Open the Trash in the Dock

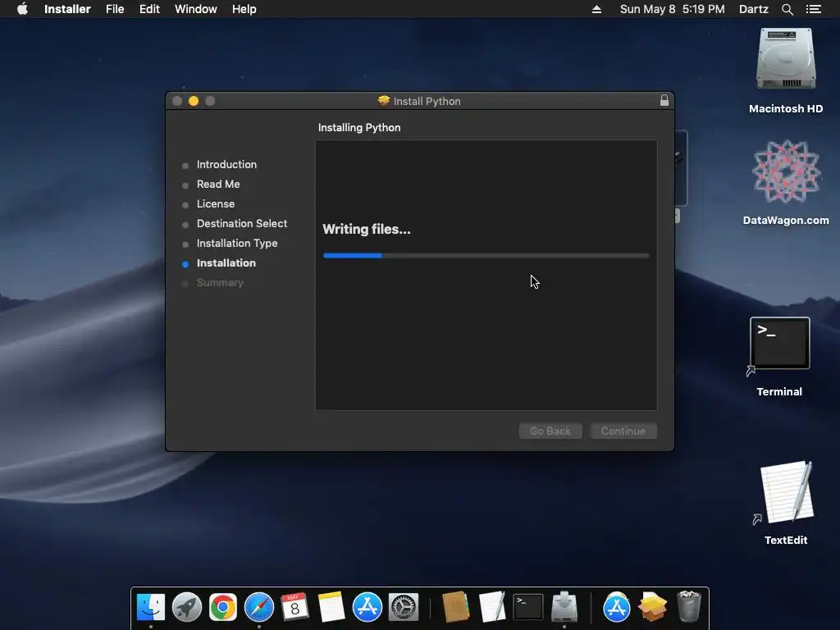click(689, 607)
